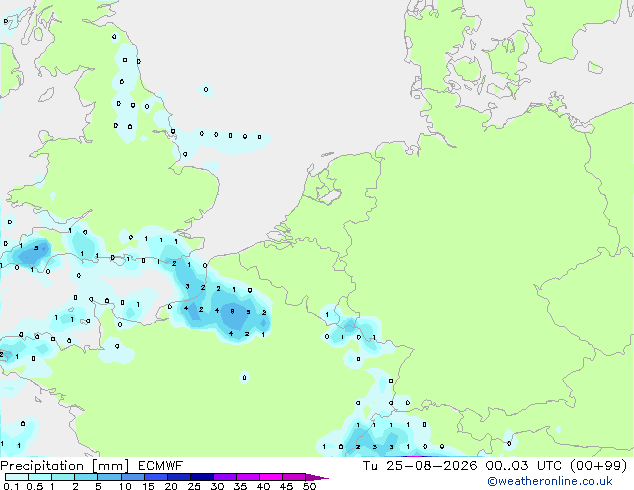Pick the 40–45 mm magenta legend swatch
This screenshot has width=634, height=490.
(271, 477)
